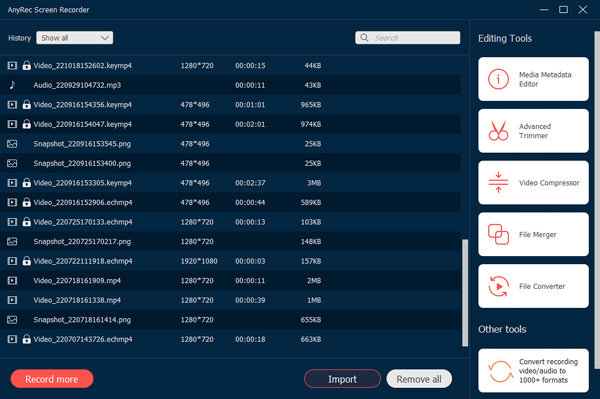Screen dimensions: 600x399
Task: Click video icon of Video_220718161909.mp4
Action: 12,280
